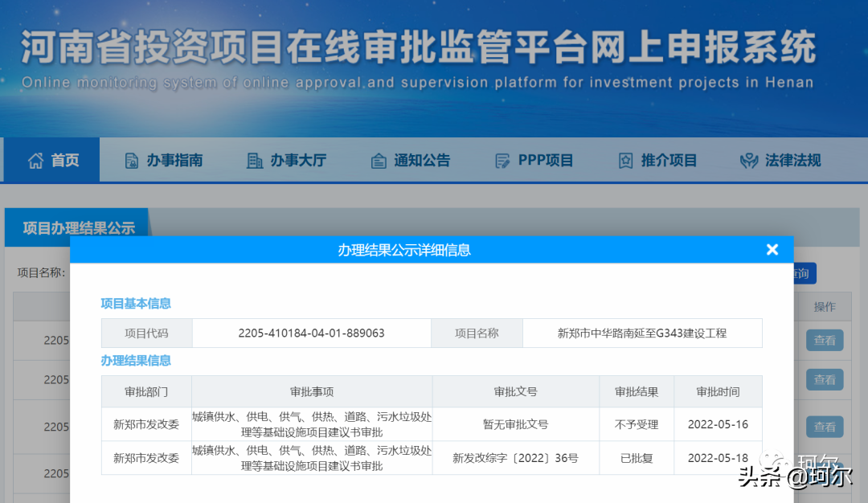Open the 办事指南 menu item

(163, 161)
